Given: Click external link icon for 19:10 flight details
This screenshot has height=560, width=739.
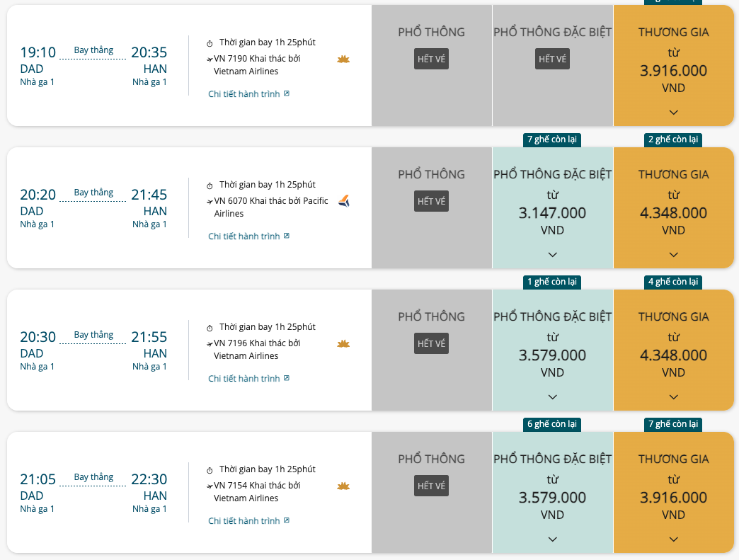Looking at the screenshot, I should 287,93.
